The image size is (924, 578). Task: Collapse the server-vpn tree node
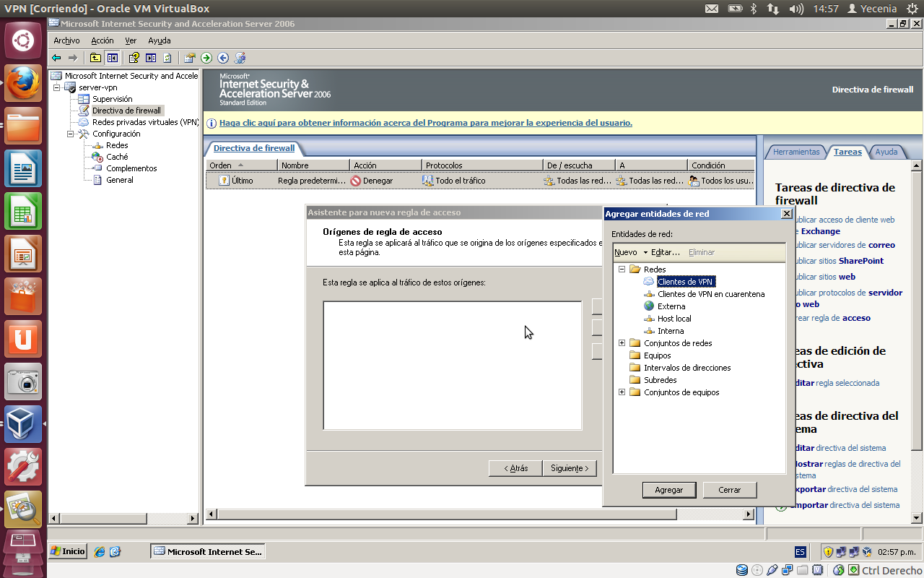pyautogui.click(x=57, y=87)
